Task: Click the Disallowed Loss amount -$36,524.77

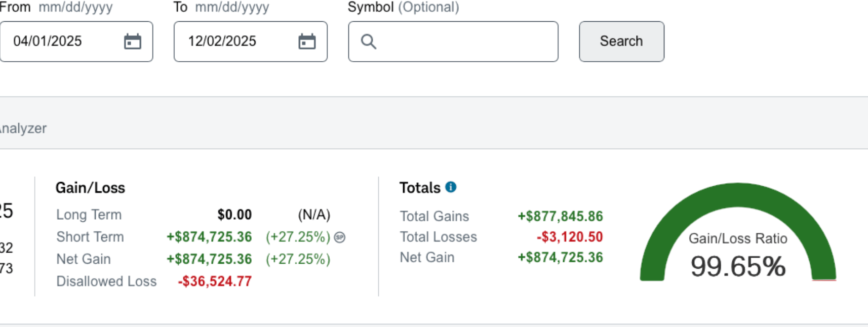Action: click(215, 281)
